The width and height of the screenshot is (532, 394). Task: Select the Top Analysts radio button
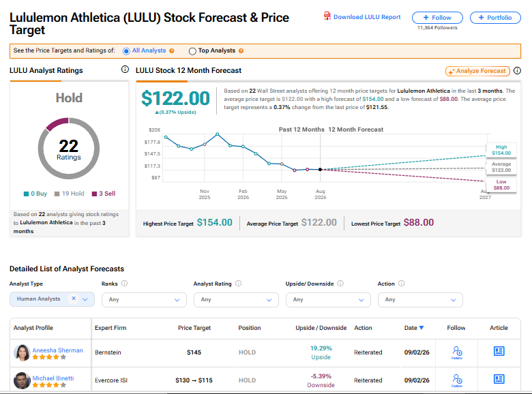tap(192, 51)
